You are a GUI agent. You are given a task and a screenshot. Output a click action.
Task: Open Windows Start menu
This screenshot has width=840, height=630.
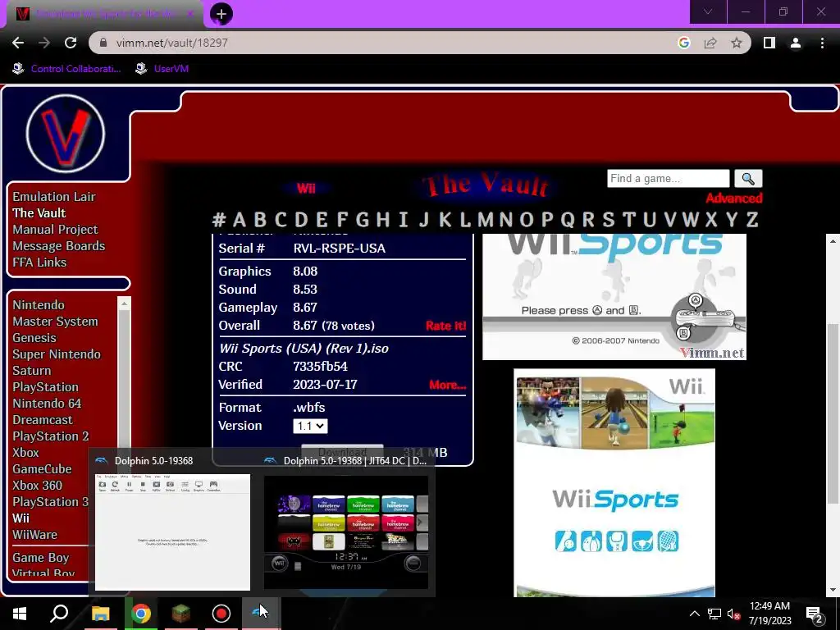tap(20, 614)
